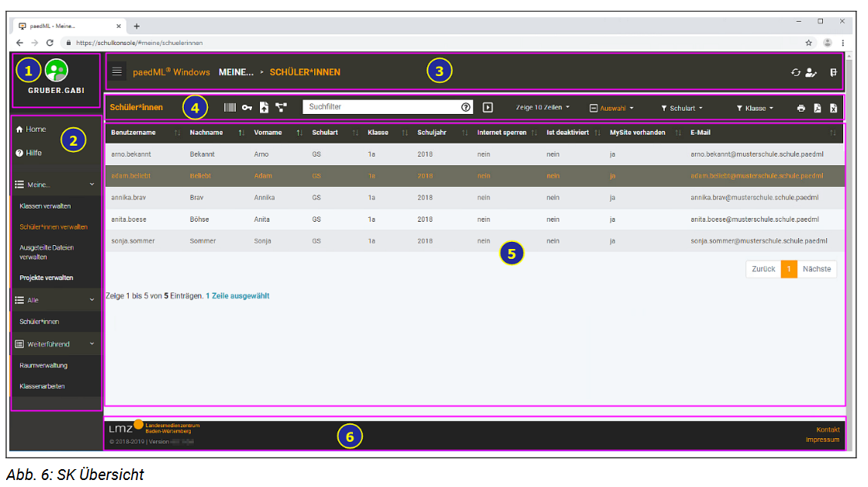
Task: Sort by Benutzername column arrows
Action: click(177, 133)
